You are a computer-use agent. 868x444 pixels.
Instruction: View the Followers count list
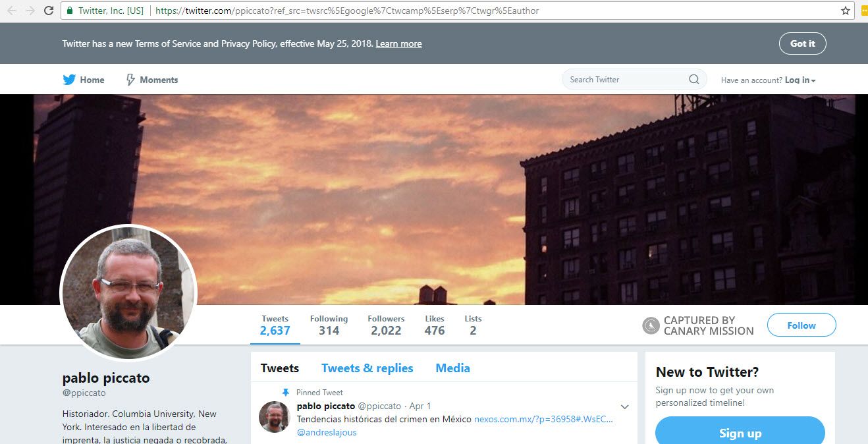[386, 325]
